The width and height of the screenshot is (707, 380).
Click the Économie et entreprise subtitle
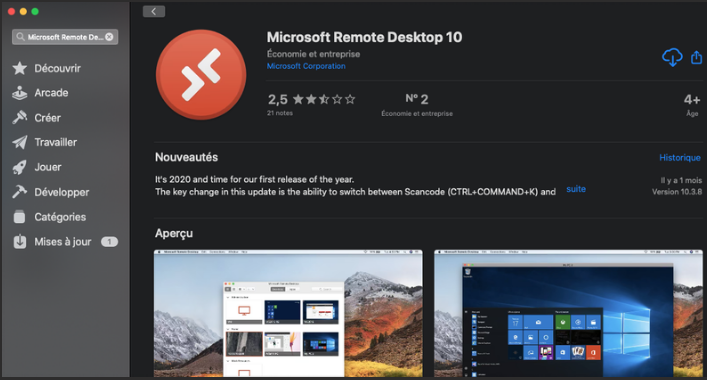click(x=313, y=54)
